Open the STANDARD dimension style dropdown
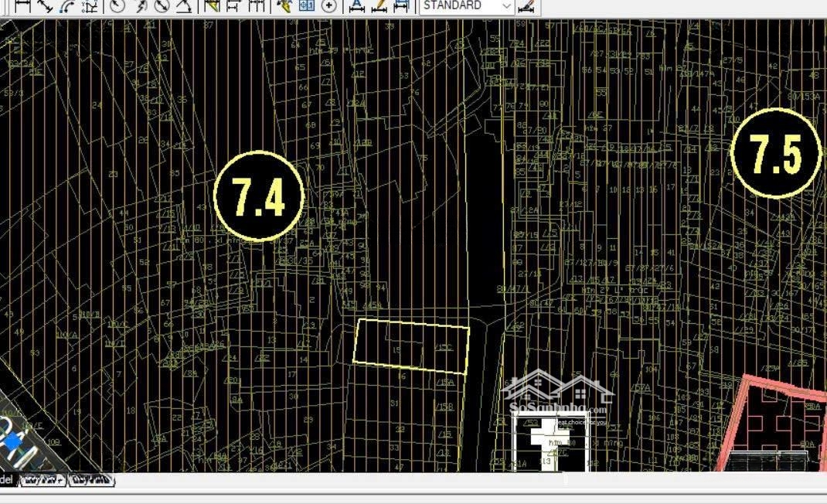The image size is (827, 504). [467, 5]
